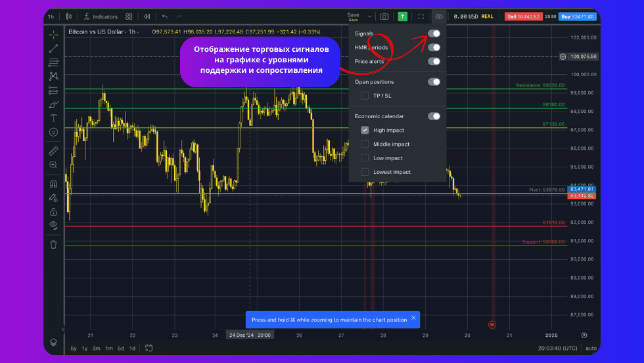The width and height of the screenshot is (644, 363).
Task: Open the object tree layers icon
Action: point(53,342)
